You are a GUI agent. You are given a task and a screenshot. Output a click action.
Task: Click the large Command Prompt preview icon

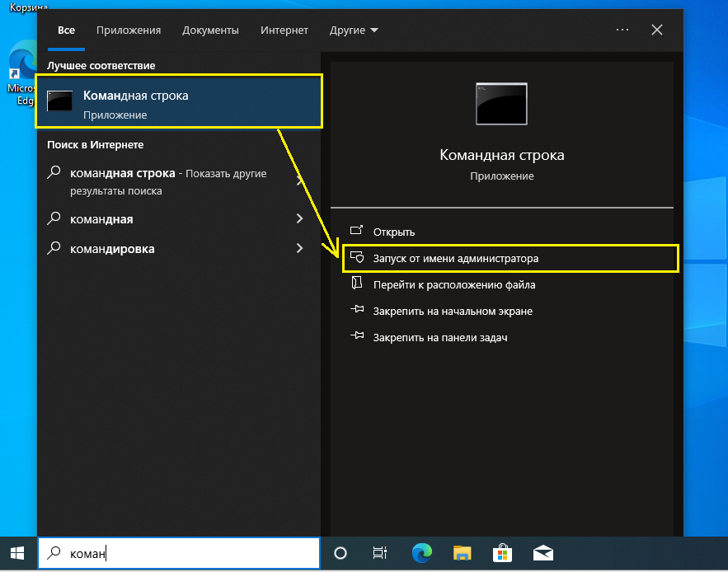[x=501, y=104]
